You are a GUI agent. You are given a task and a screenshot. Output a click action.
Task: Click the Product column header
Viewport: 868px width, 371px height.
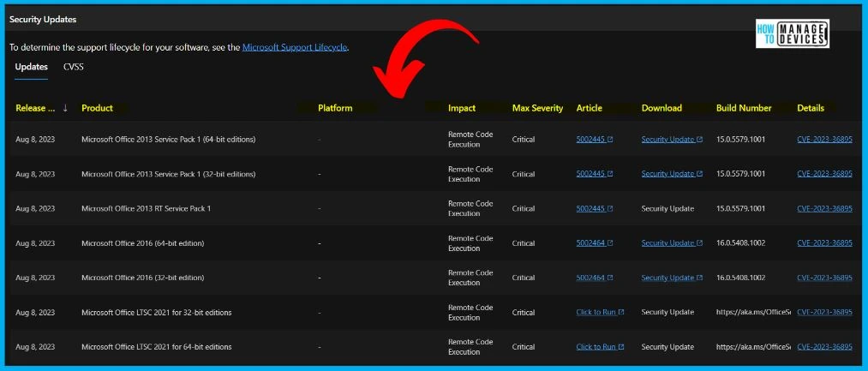point(97,109)
